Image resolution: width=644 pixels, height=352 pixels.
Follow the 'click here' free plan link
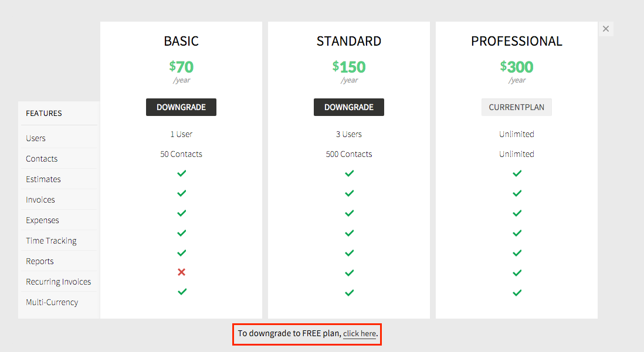360,333
